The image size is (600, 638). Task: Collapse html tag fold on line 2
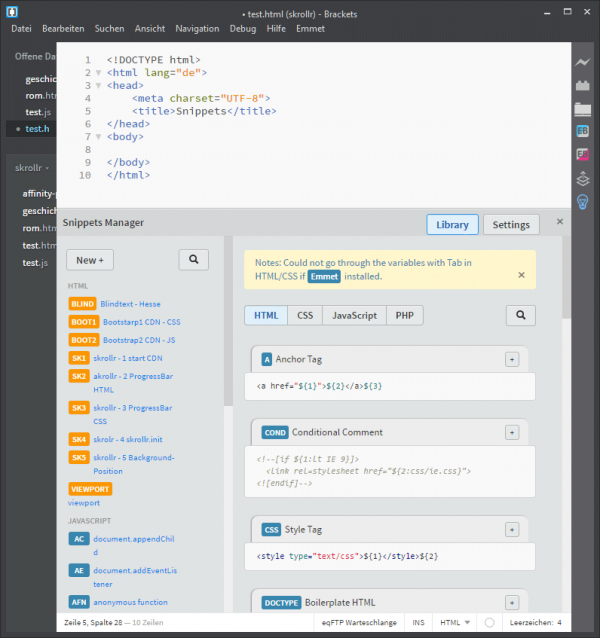tap(98, 73)
